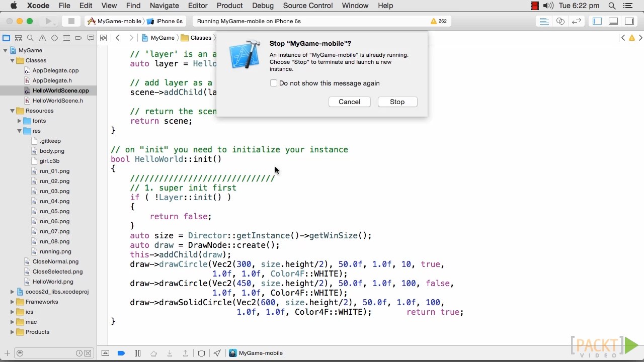
Task: Open the Product menu
Action: (x=229, y=6)
